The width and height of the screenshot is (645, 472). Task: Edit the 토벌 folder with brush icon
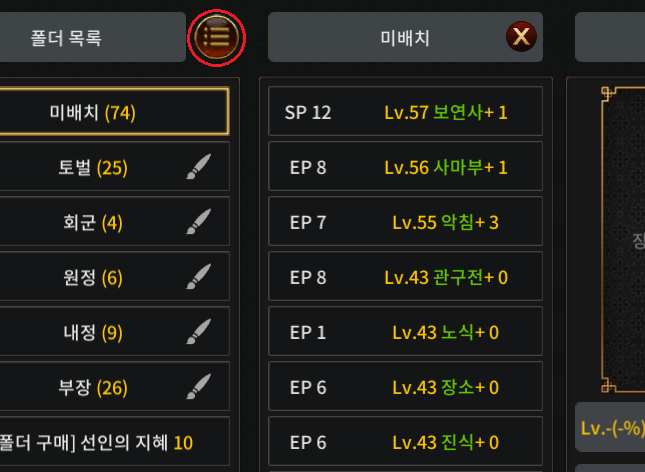(199, 167)
